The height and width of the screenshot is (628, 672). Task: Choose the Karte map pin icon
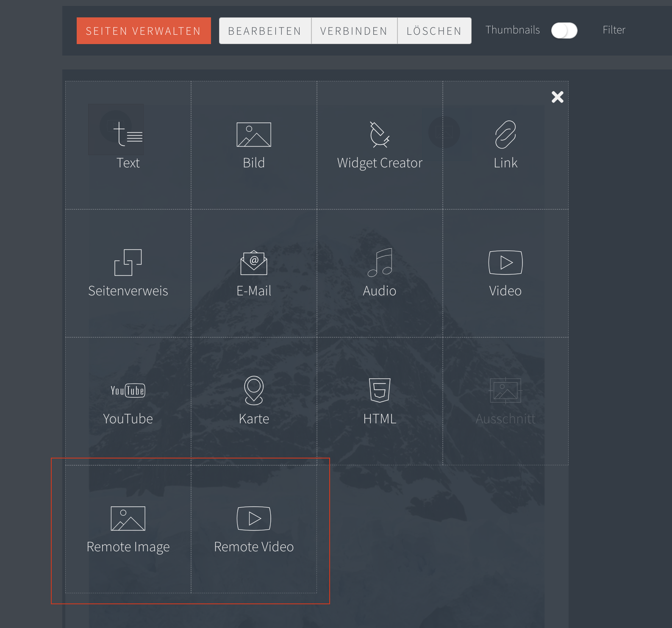[x=254, y=390]
